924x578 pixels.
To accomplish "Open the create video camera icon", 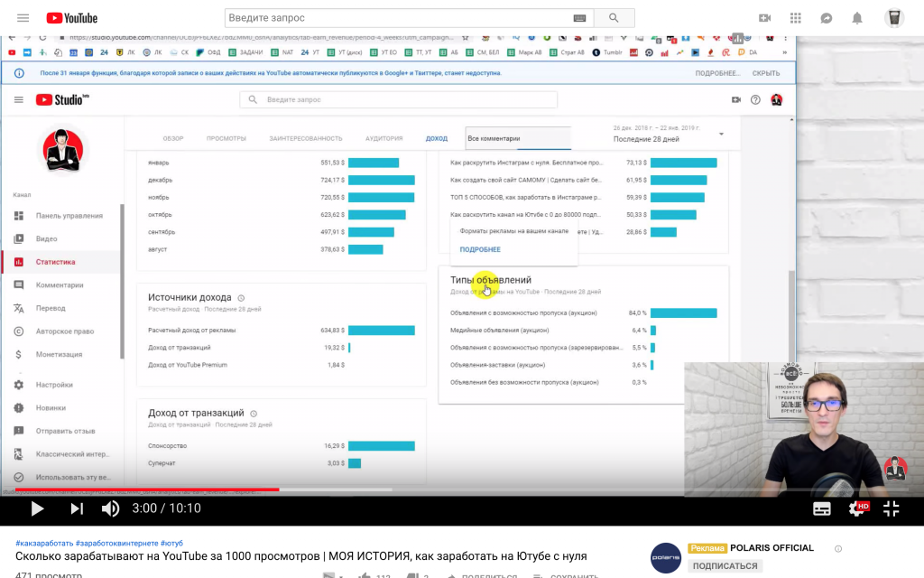I will tap(765, 18).
